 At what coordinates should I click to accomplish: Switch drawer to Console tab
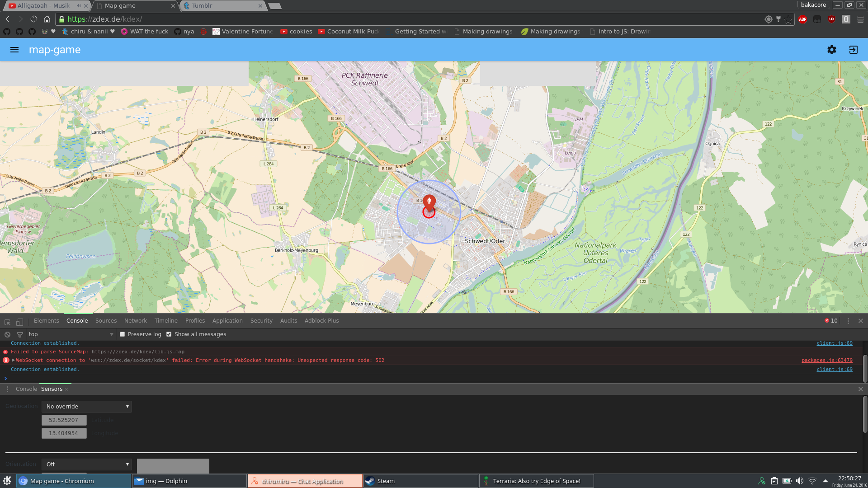tap(26, 389)
